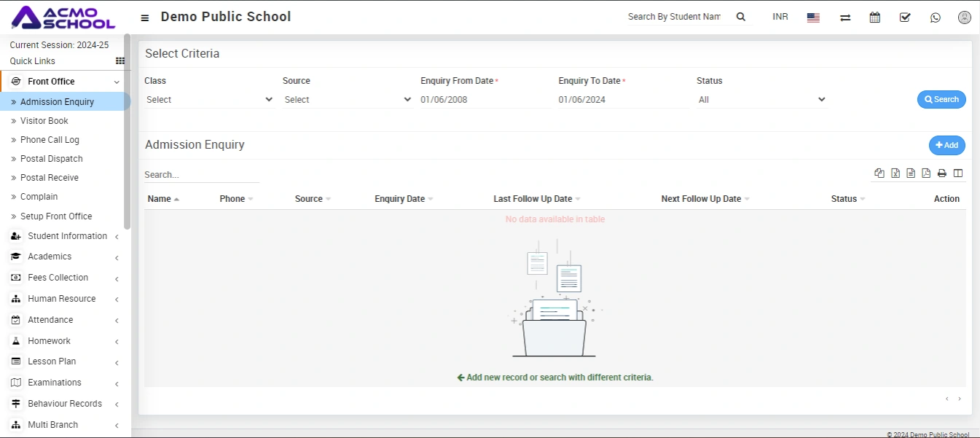The width and height of the screenshot is (980, 438).
Task: Open the Source filter dropdown
Action: [x=347, y=100]
